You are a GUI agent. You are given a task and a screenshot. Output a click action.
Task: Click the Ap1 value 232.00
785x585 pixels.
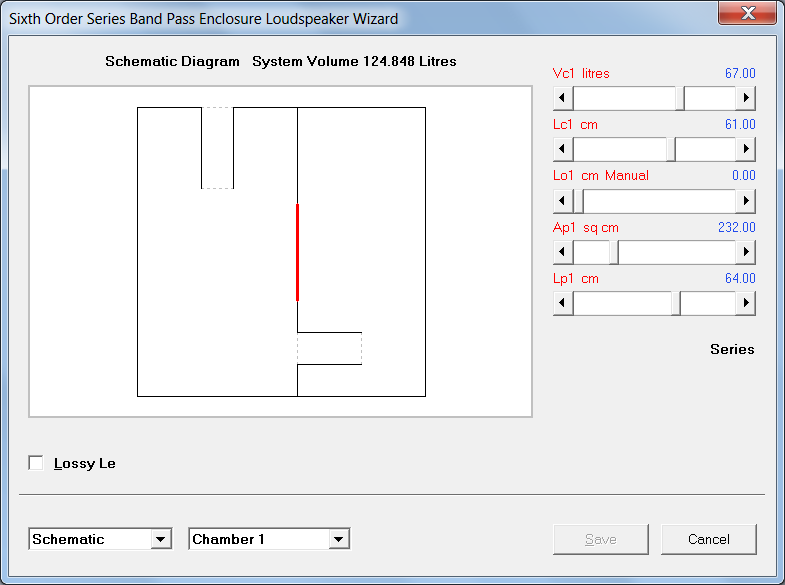(x=736, y=228)
